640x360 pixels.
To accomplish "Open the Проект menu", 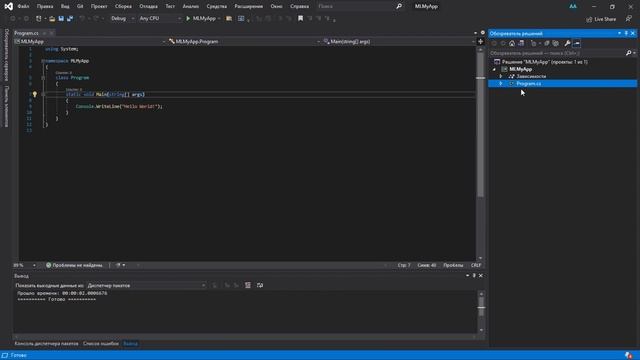I will [x=99, y=6].
